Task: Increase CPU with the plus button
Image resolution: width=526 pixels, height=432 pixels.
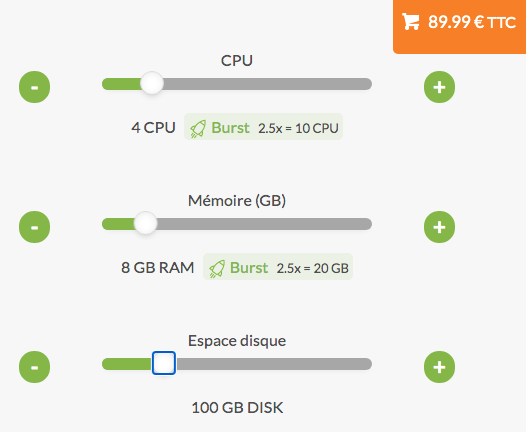Action: click(439, 87)
